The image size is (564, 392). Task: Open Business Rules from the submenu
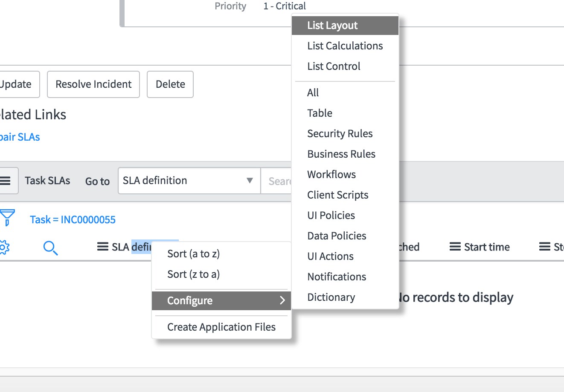pos(345,154)
